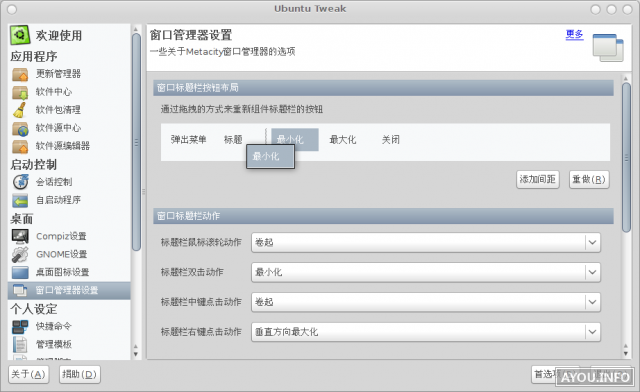Click the 管理模板 document icon

pos(20,344)
